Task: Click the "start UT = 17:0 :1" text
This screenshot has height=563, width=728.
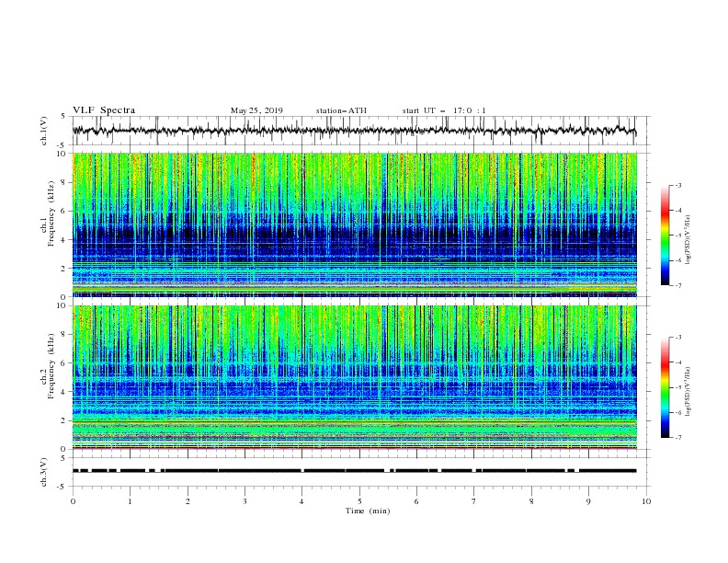Action: 444,110
